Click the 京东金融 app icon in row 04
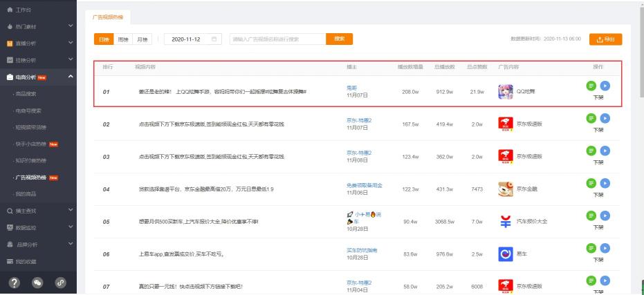 pyautogui.click(x=506, y=189)
